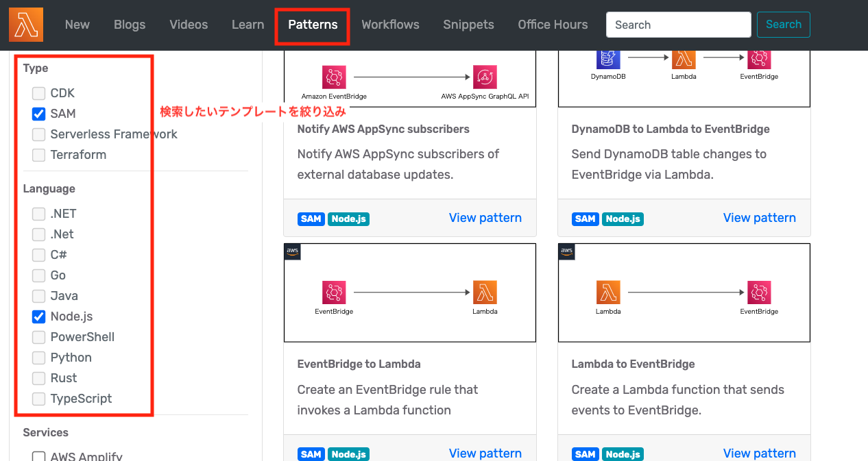
Task: View pattern for Lambda to EventBridge
Action: pyautogui.click(x=760, y=453)
